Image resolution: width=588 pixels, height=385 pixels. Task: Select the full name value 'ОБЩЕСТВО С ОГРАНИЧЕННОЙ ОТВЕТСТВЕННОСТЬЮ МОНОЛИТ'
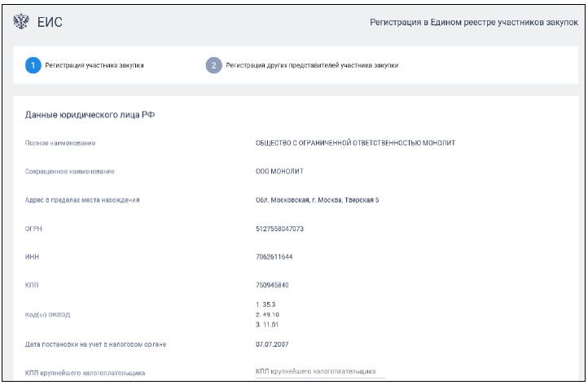point(355,143)
